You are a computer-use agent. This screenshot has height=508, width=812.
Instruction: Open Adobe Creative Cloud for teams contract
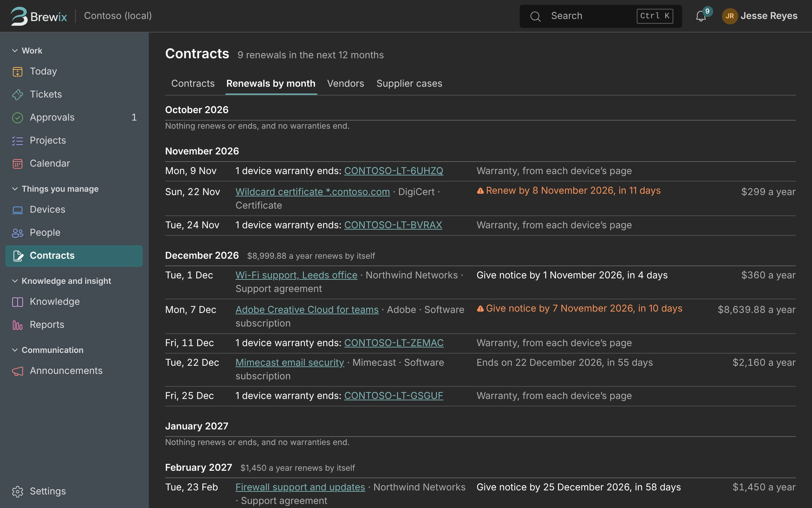(307, 310)
